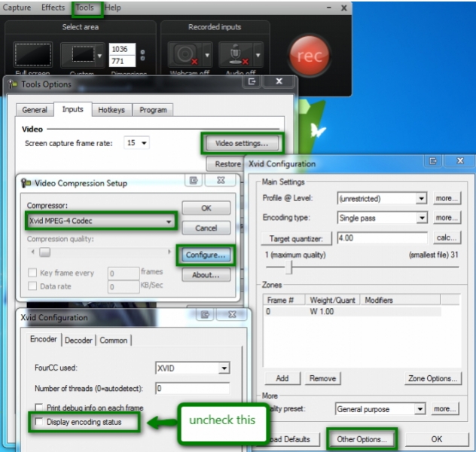Click more... next to Profile @ Level
476x452 pixels.
point(447,198)
